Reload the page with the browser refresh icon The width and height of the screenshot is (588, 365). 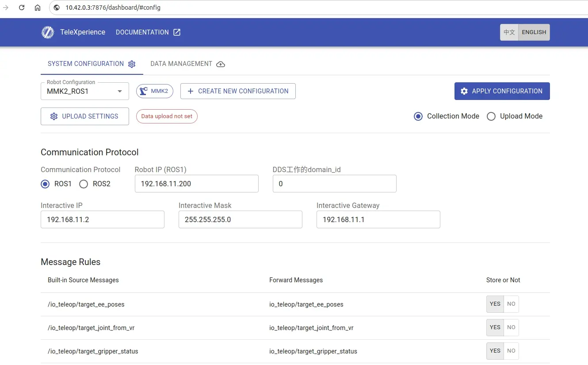coord(22,8)
